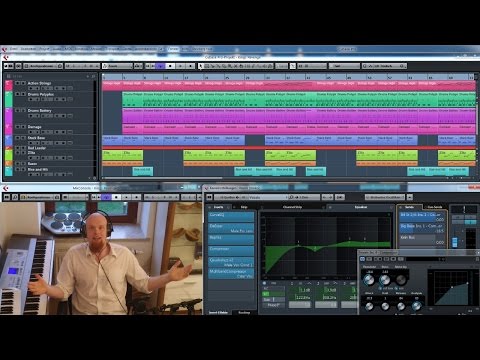Open the automation mode dropdown in the project toolbar
This screenshot has height=360, width=480.
(x=117, y=66)
